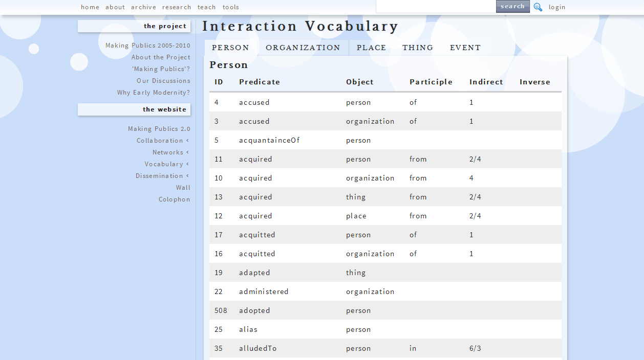
Task: Click 'thing' object in adapted row
Action: click(356, 273)
